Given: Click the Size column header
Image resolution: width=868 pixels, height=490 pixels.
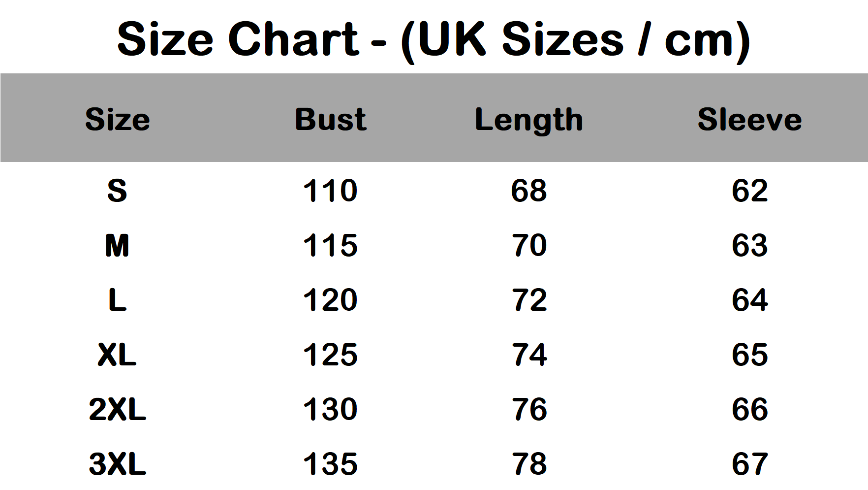Looking at the screenshot, I should click(x=118, y=119).
